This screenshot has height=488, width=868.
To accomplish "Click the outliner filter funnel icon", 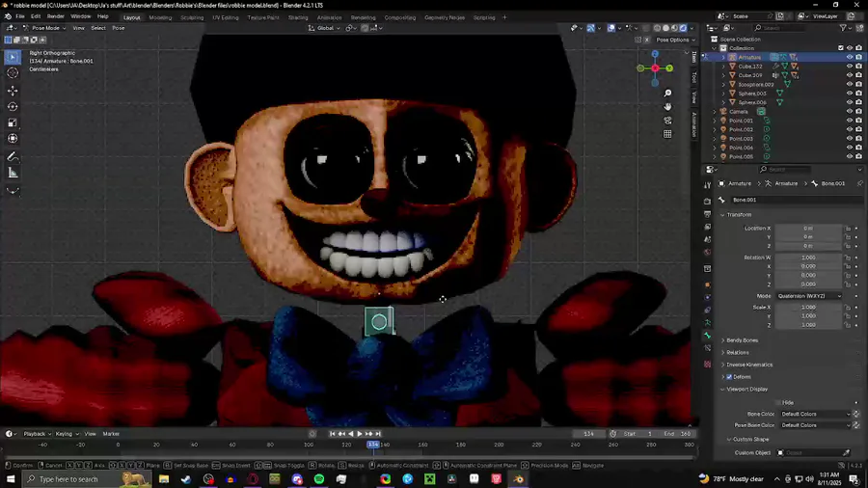I will pos(843,28).
